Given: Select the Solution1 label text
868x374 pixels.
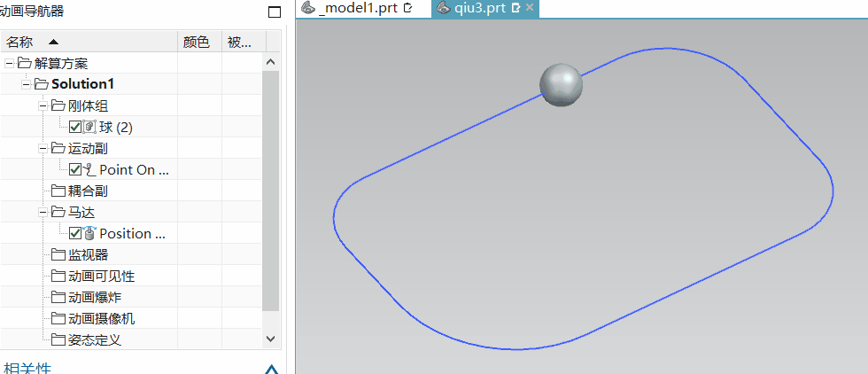Looking at the screenshot, I should click(82, 84).
